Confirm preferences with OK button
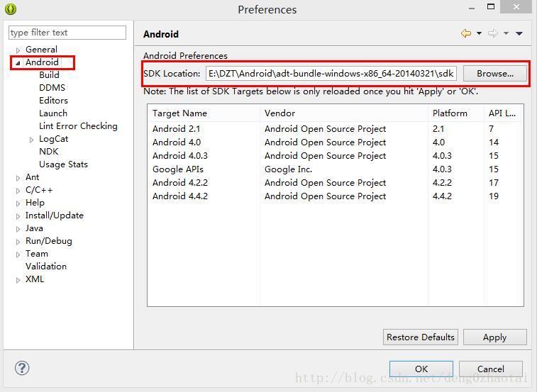This screenshot has width=537, height=392. point(421,369)
